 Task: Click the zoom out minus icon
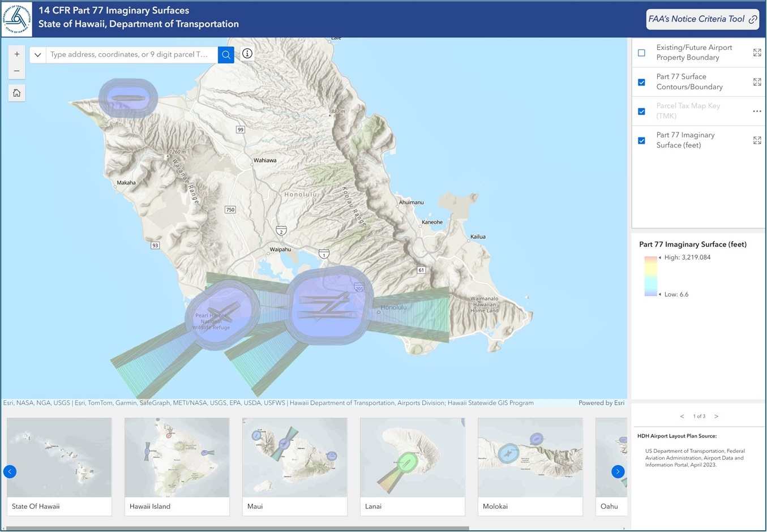16,70
